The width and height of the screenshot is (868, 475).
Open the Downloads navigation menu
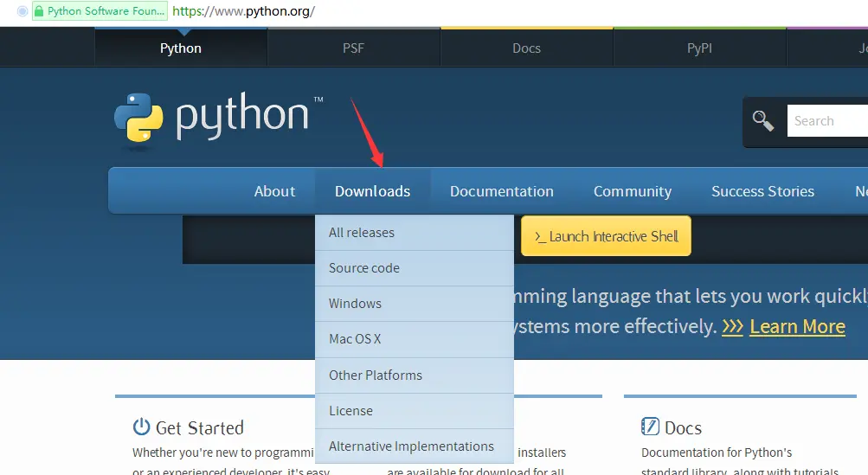372,191
